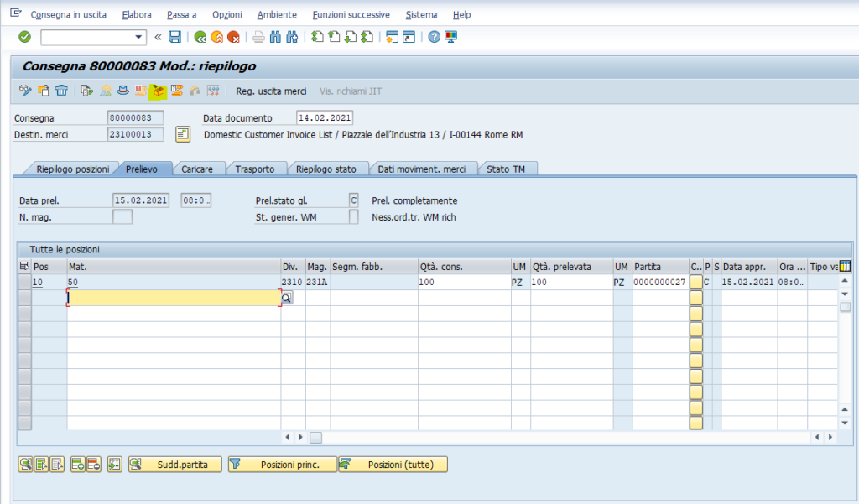859x504 pixels.
Task: Click the Reg. uscita merci button
Action: point(271,91)
